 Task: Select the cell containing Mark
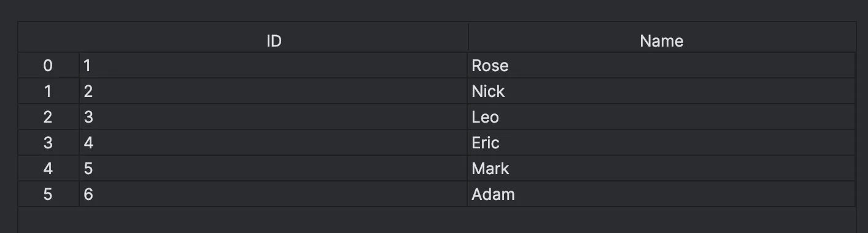pos(661,168)
